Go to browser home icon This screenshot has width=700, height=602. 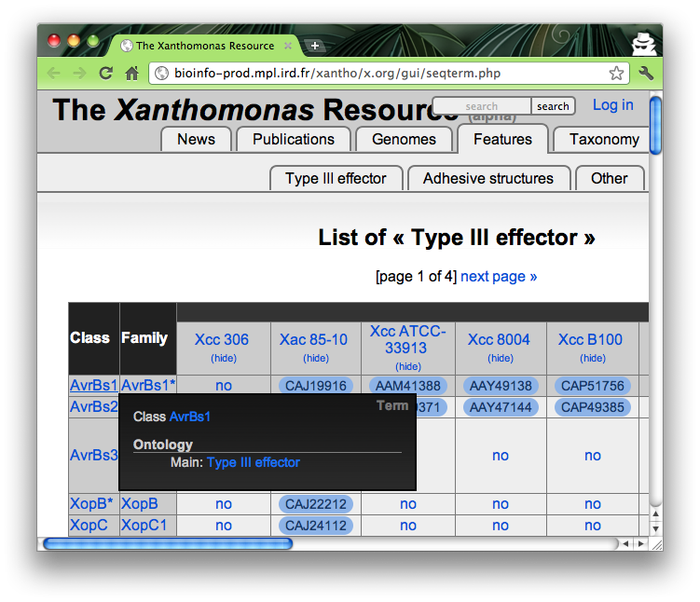point(132,73)
